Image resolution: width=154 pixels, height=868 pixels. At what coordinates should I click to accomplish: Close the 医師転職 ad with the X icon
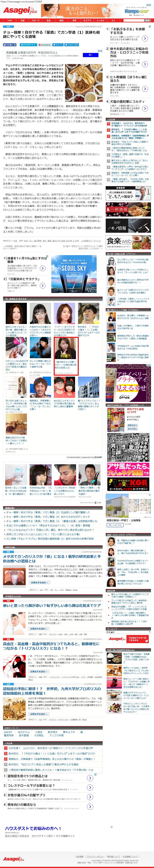pyautogui.click(x=102, y=51)
